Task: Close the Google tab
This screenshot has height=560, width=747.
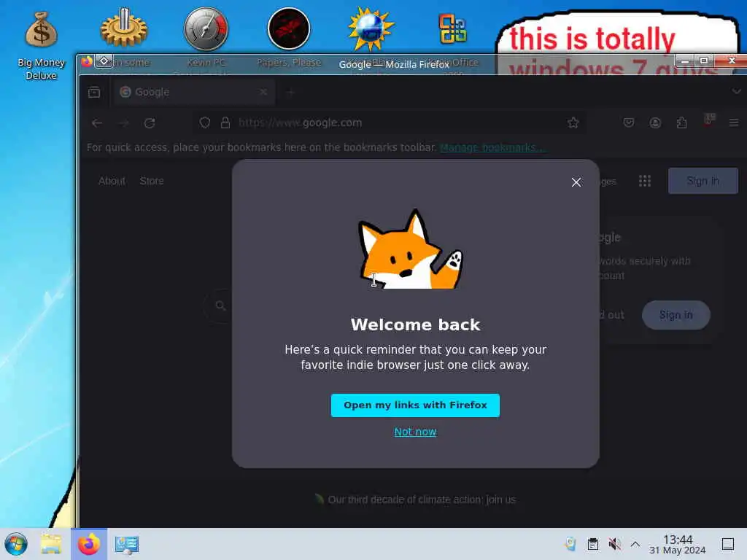Action: pyautogui.click(x=263, y=92)
